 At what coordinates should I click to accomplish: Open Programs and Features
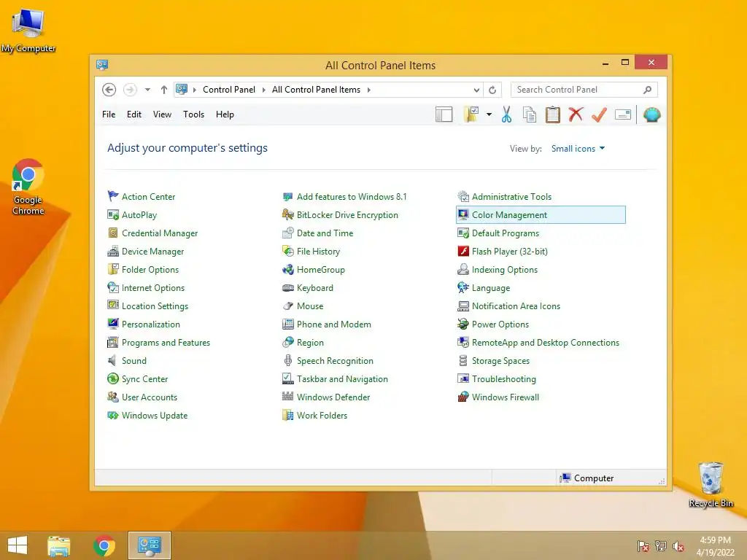[166, 343]
